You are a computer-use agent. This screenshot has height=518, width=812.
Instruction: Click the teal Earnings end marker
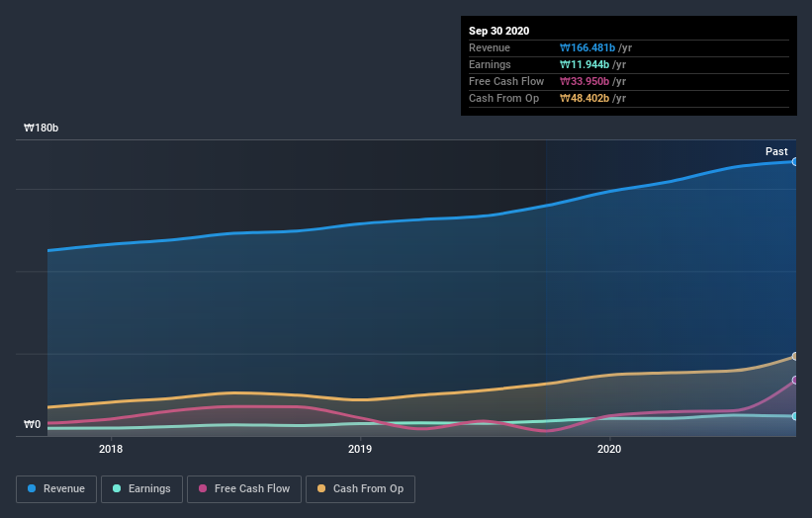794,416
